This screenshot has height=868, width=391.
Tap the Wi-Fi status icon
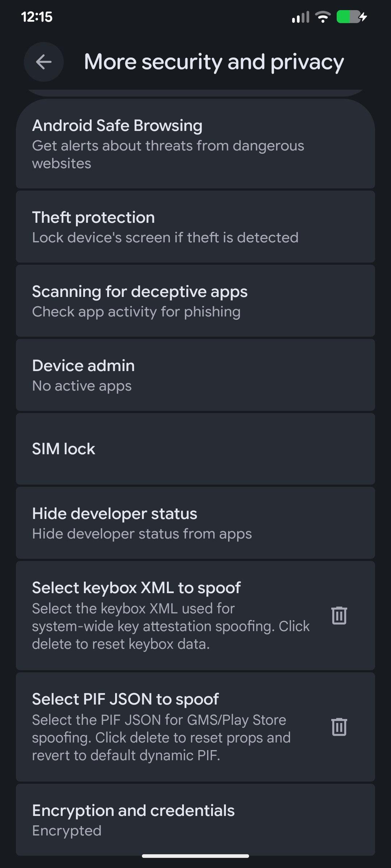pyautogui.click(x=323, y=17)
